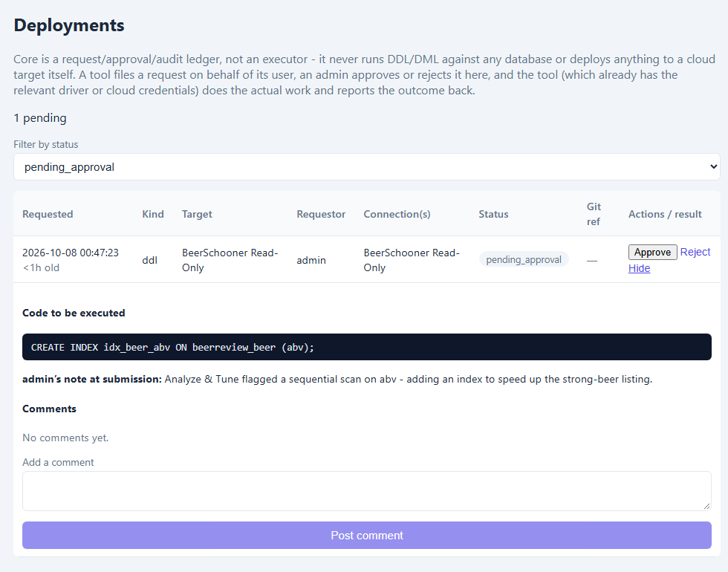
Task: Click the No comments yet text
Action: (65, 438)
